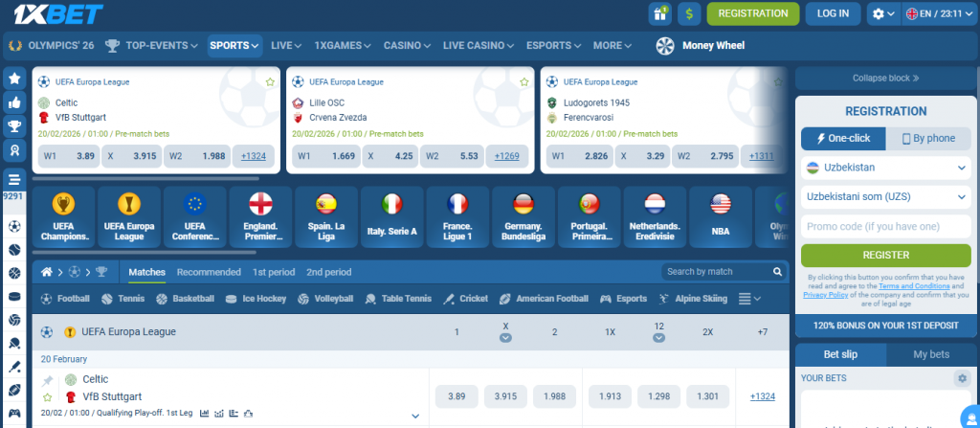Click the trophy icon in left sidebar
Screen dimensions: 980x428
pyautogui.click(x=14, y=125)
